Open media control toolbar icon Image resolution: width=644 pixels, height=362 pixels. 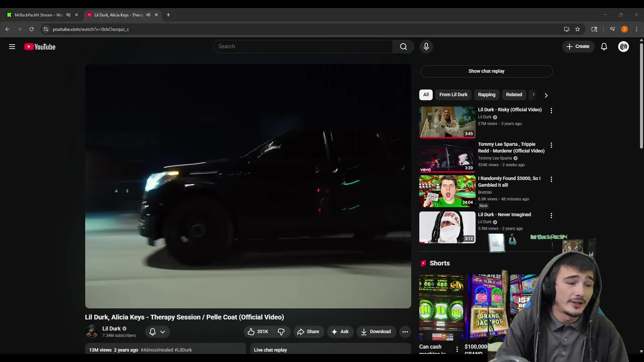pos(612,29)
